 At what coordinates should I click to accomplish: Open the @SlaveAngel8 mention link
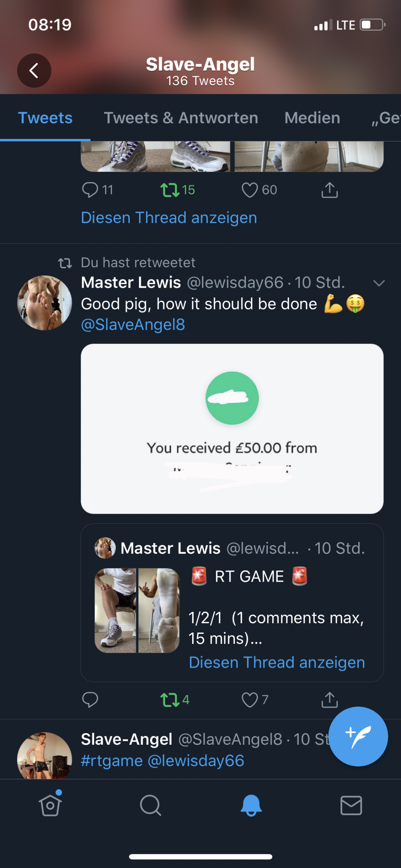pos(133,325)
